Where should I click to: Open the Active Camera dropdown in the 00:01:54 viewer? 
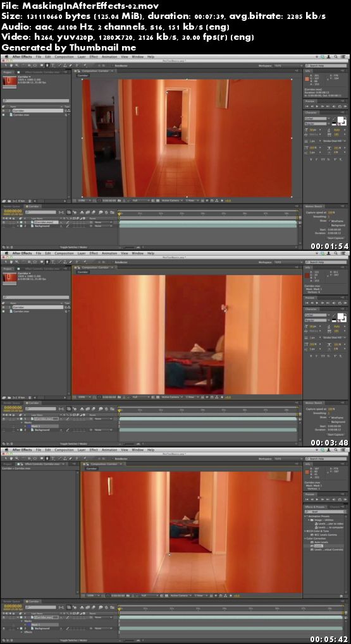pyautogui.click(x=172, y=200)
